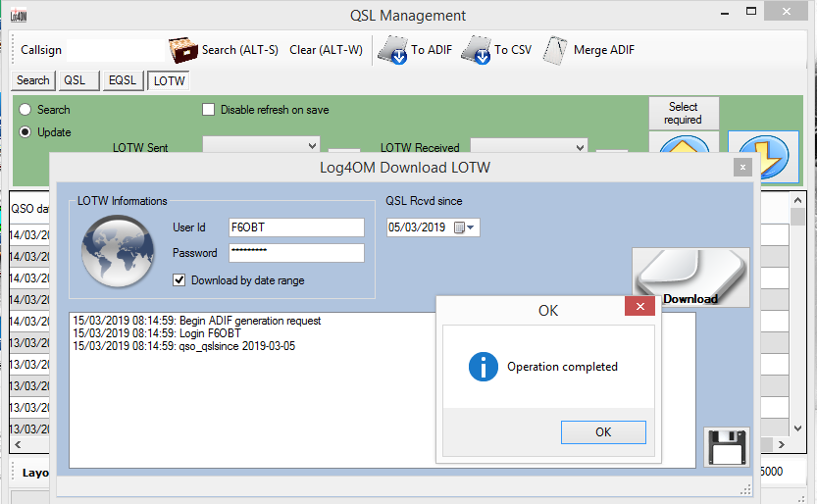Maximize the QSL Management window
Image resolution: width=817 pixels, height=504 pixels.
[x=751, y=12]
